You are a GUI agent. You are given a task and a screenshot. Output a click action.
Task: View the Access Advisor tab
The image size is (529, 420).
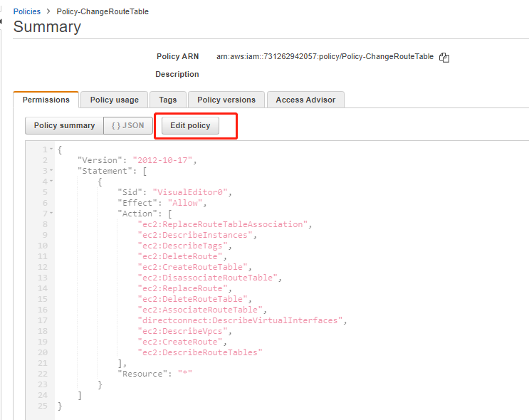305,100
